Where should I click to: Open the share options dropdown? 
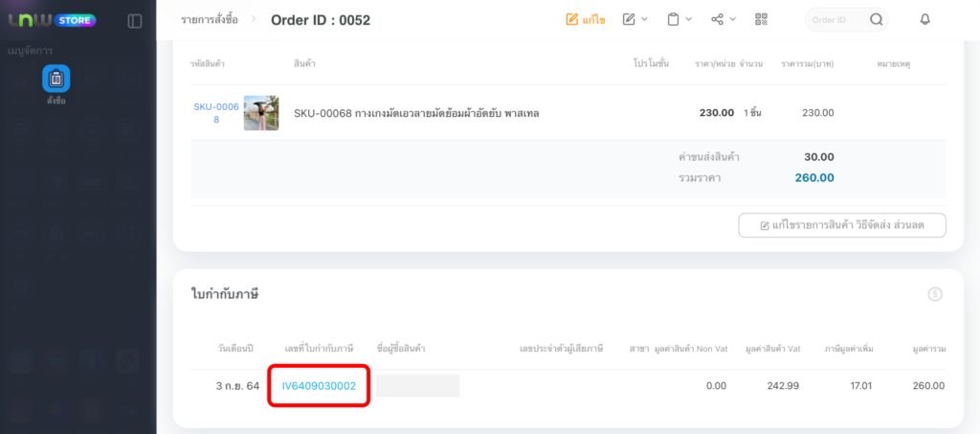pyautogui.click(x=724, y=19)
